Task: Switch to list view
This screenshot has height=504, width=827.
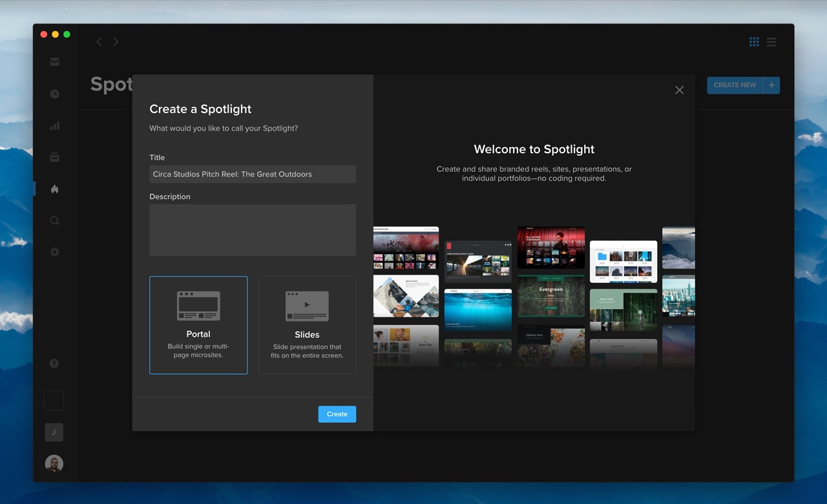Action: (x=771, y=42)
